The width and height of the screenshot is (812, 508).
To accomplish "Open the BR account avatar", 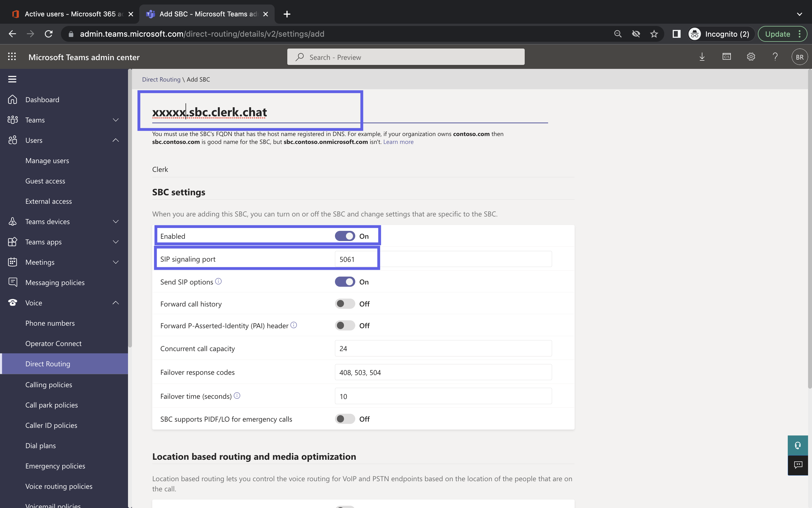I will click(x=800, y=57).
